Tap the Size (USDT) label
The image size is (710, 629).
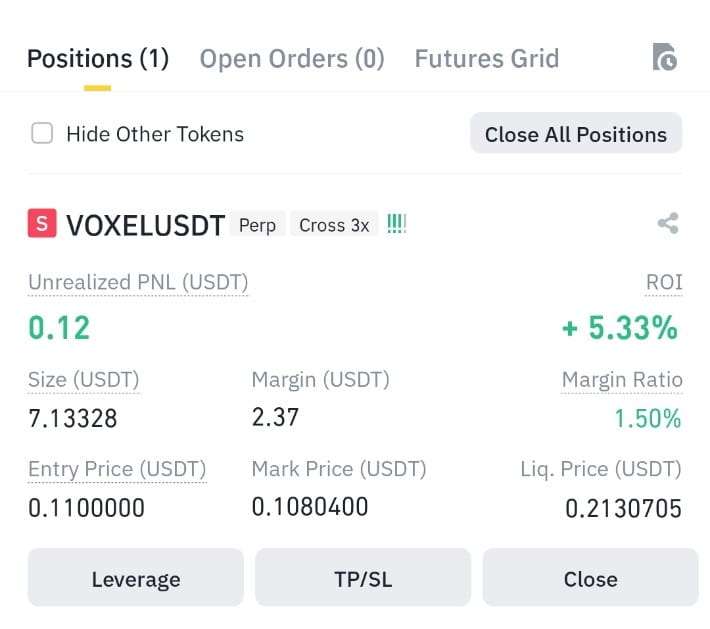pos(84,380)
